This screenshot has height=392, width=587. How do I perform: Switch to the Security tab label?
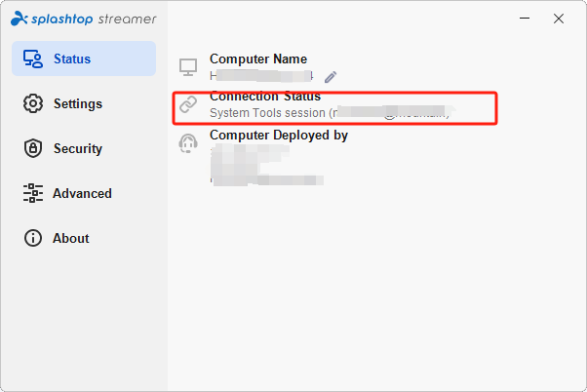(x=78, y=148)
